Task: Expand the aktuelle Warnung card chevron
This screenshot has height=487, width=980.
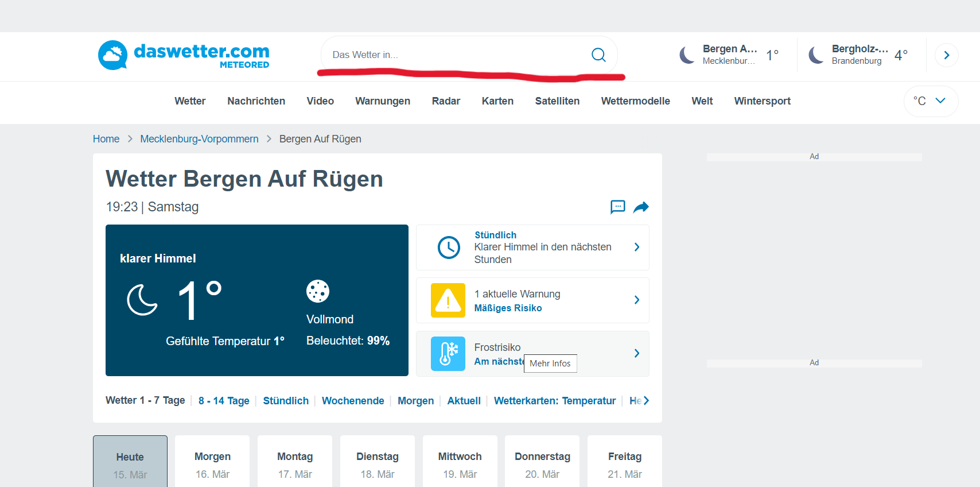Action: pyautogui.click(x=637, y=300)
